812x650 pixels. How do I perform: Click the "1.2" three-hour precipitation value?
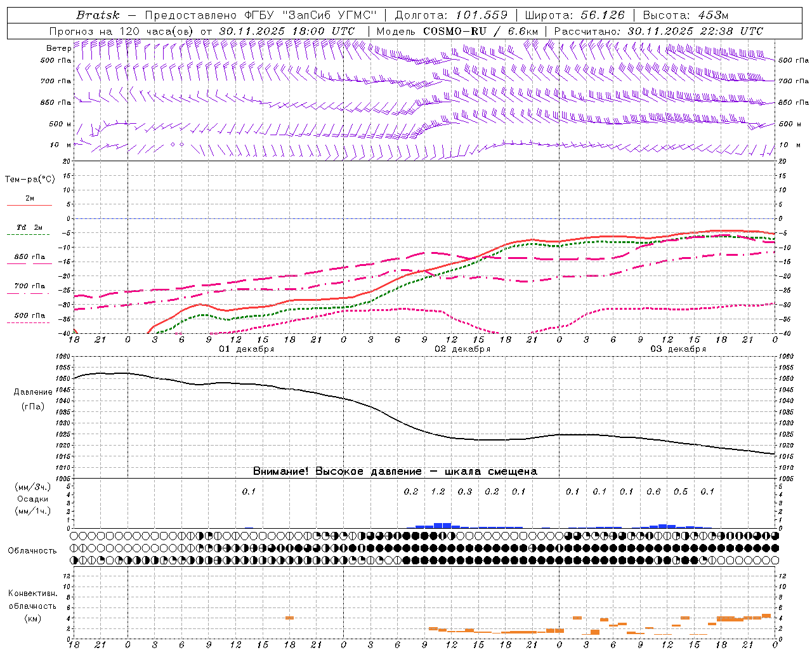[x=438, y=491]
